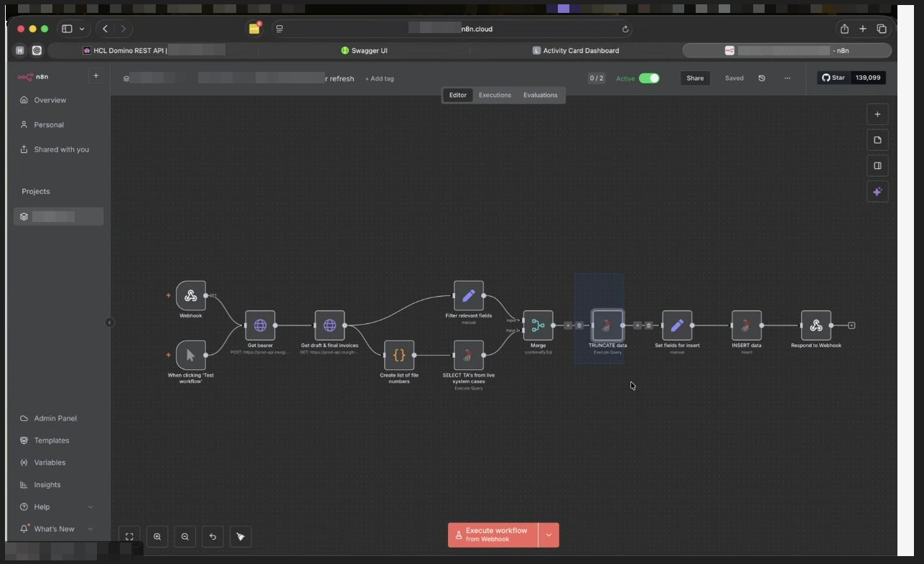The width and height of the screenshot is (924, 564).
Task: Toggle the workflow Active switch
Action: (x=649, y=78)
